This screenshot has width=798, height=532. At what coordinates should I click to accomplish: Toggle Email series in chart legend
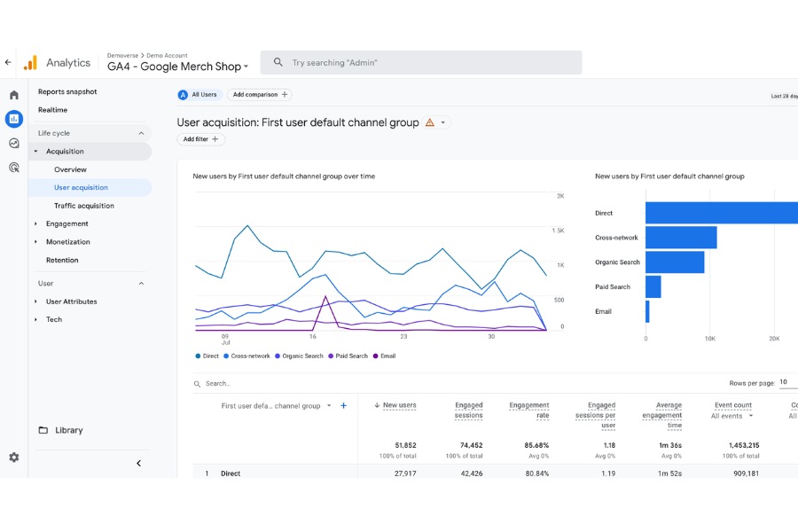[384, 356]
